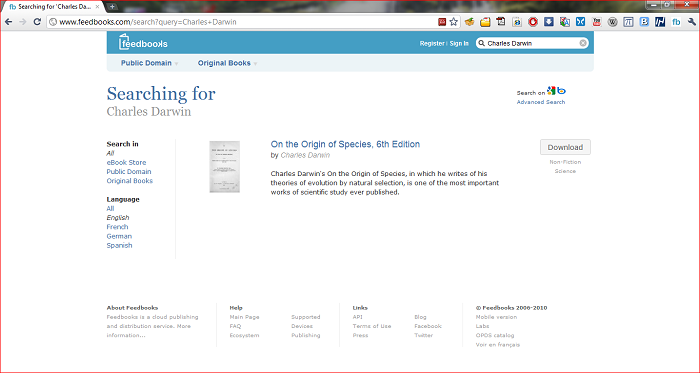The width and height of the screenshot is (700, 373).
Task: Open the Advanced Search link
Action: click(541, 102)
